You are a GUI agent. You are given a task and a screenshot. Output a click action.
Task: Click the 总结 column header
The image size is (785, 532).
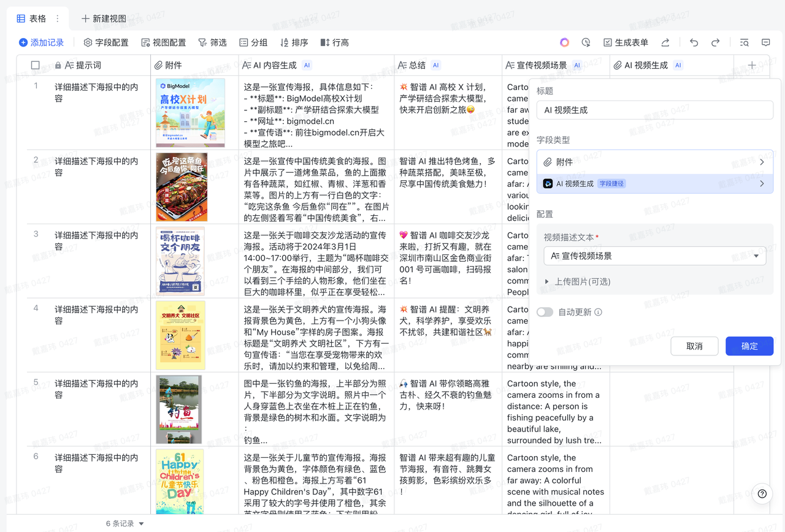pos(448,65)
